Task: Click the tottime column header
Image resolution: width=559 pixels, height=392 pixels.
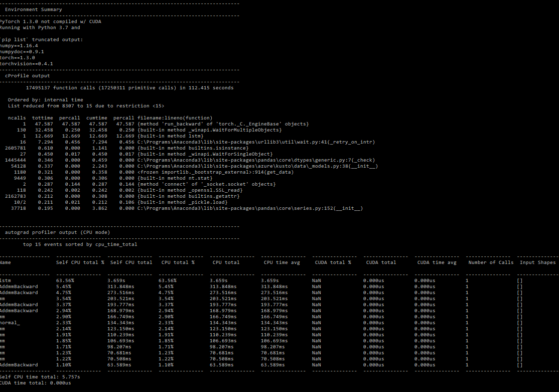Action: pos(42,118)
